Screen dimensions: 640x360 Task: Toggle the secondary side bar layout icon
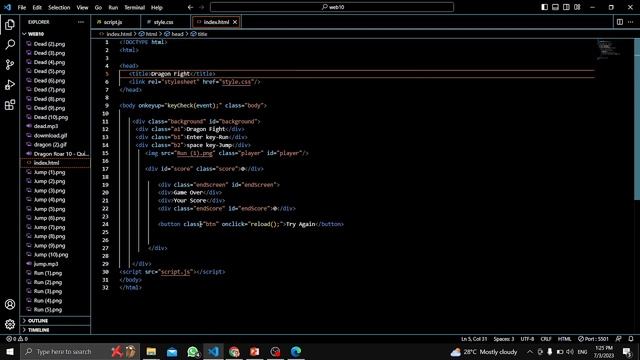pos(566,7)
